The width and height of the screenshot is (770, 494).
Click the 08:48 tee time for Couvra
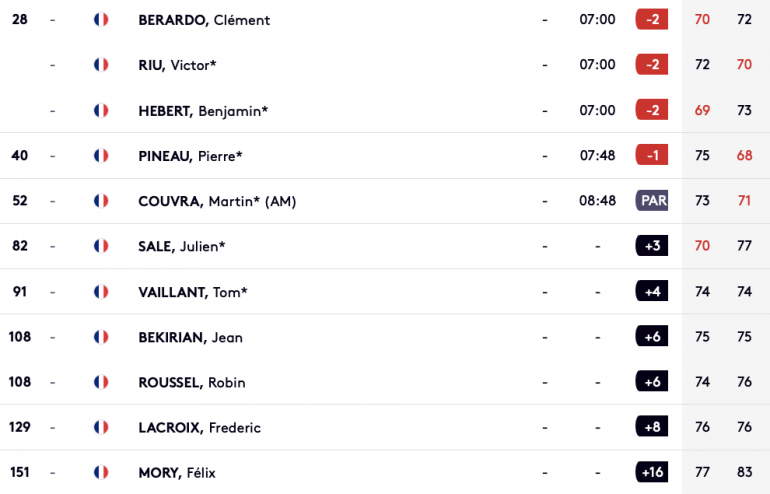(597, 201)
